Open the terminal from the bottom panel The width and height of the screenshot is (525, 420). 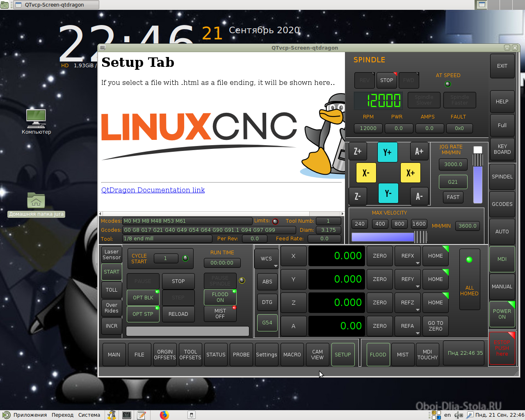[127, 415]
